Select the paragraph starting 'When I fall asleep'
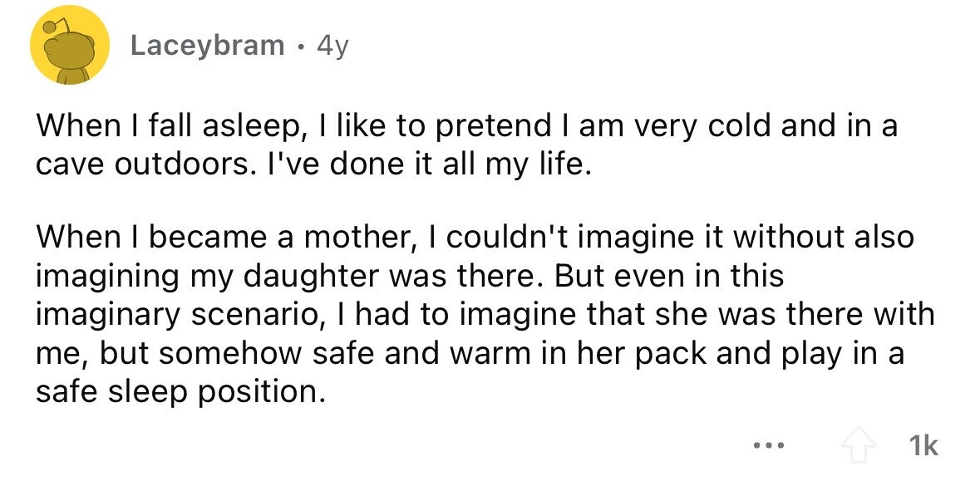This screenshot has height=481, width=980. pos(467,146)
